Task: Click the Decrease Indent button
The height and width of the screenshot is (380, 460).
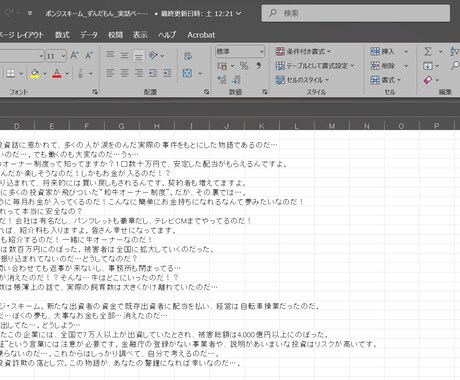Action: coord(153,73)
